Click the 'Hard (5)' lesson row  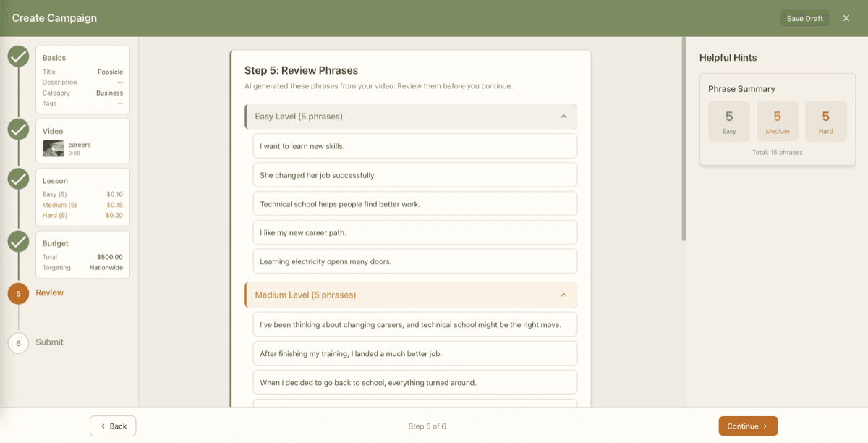[82, 216]
